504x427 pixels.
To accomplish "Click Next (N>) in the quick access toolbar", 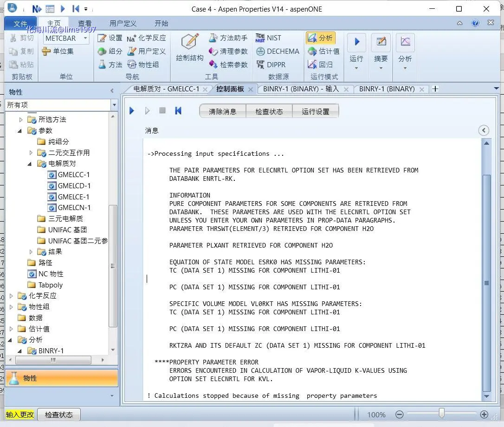I will [x=37, y=9].
